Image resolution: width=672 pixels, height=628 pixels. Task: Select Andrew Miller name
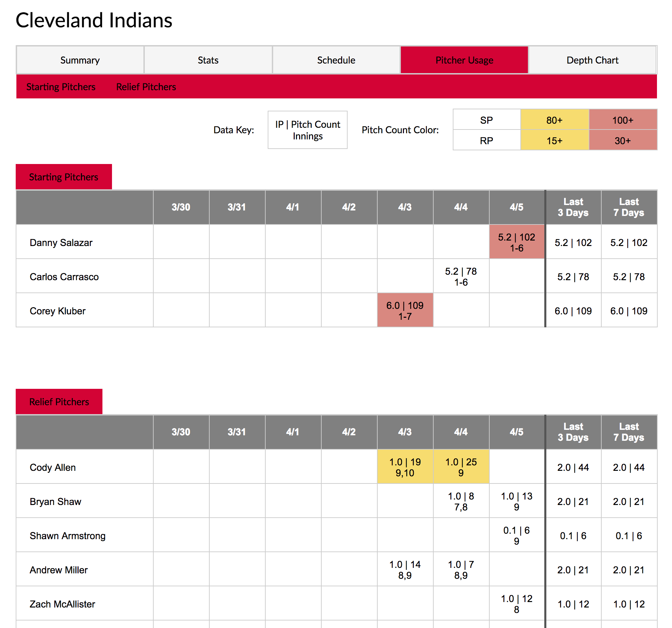[59, 570]
